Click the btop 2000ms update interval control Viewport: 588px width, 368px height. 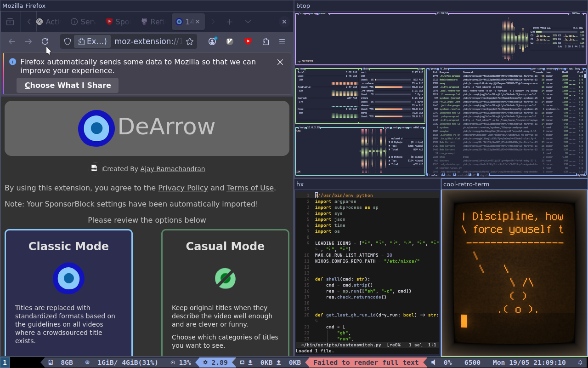[576, 13]
